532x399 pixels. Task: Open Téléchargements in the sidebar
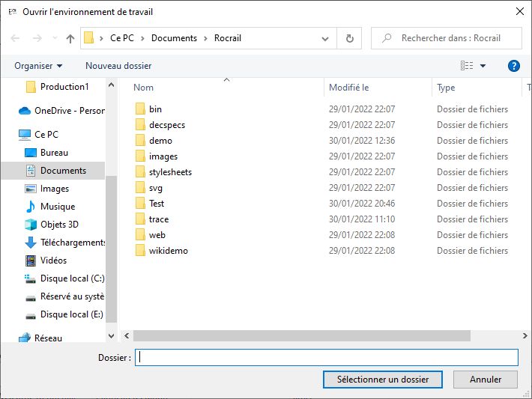(64, 243)
